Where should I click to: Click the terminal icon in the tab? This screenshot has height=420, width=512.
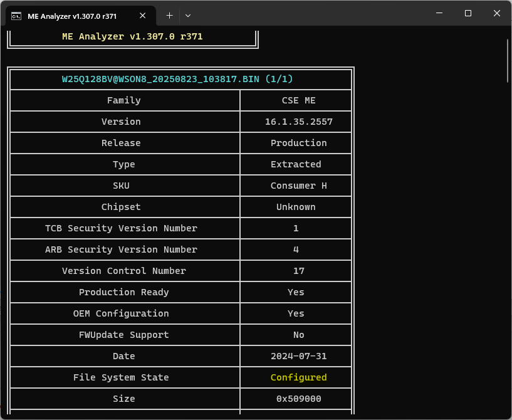(16, 16)
